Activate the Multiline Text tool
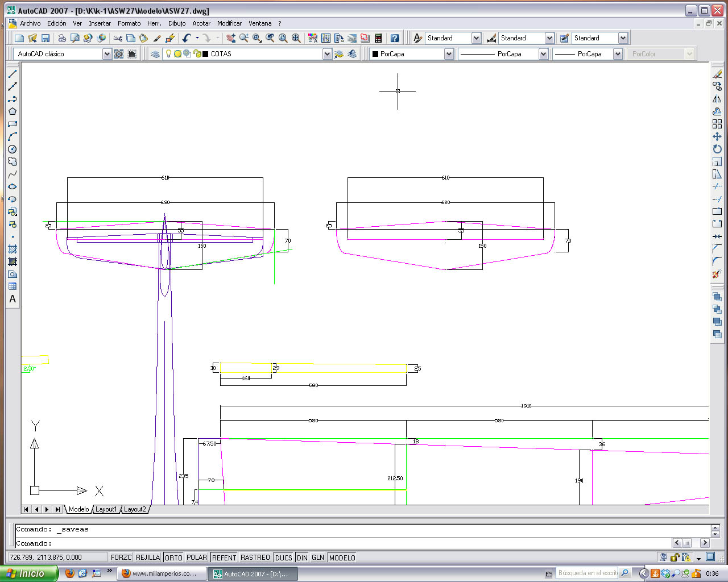The width and height of the screenshot is (728, 582). pos(13,299)
